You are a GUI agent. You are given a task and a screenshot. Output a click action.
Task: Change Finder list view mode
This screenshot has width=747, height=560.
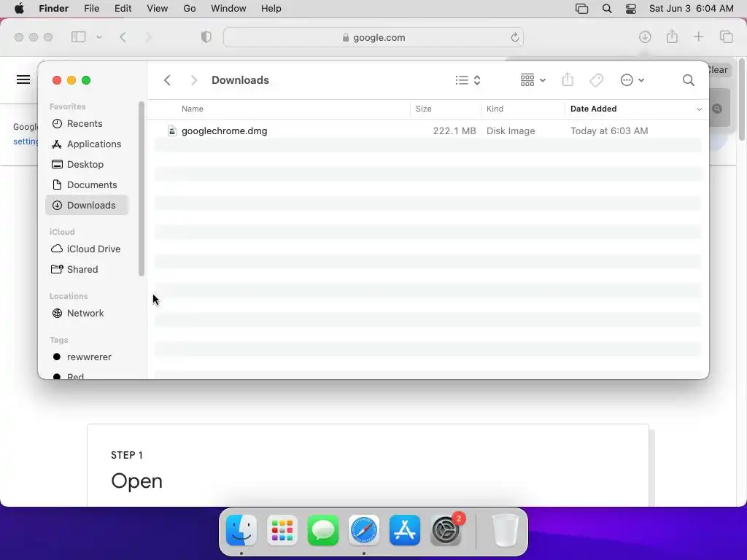point(468,80)
